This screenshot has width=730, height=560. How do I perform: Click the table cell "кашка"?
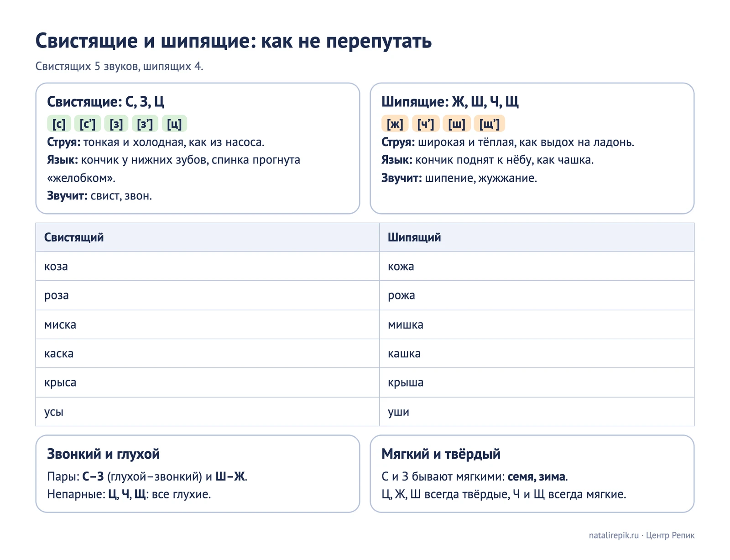pos(537,354)
